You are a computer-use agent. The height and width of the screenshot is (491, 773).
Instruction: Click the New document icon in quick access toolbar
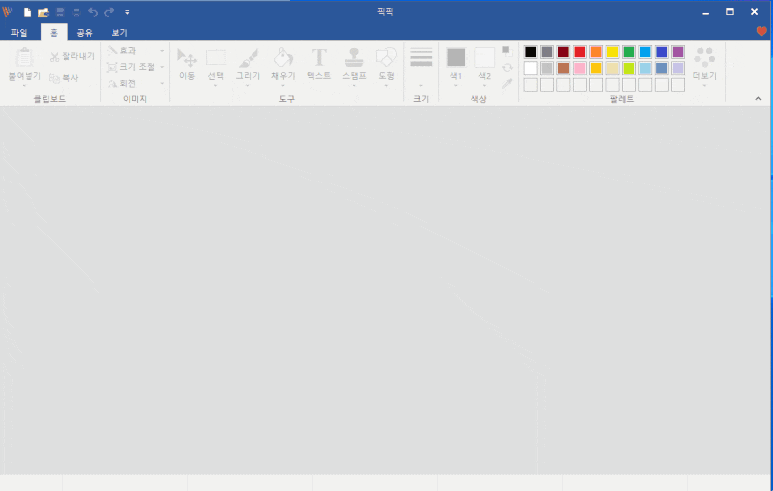click(28, 12)
